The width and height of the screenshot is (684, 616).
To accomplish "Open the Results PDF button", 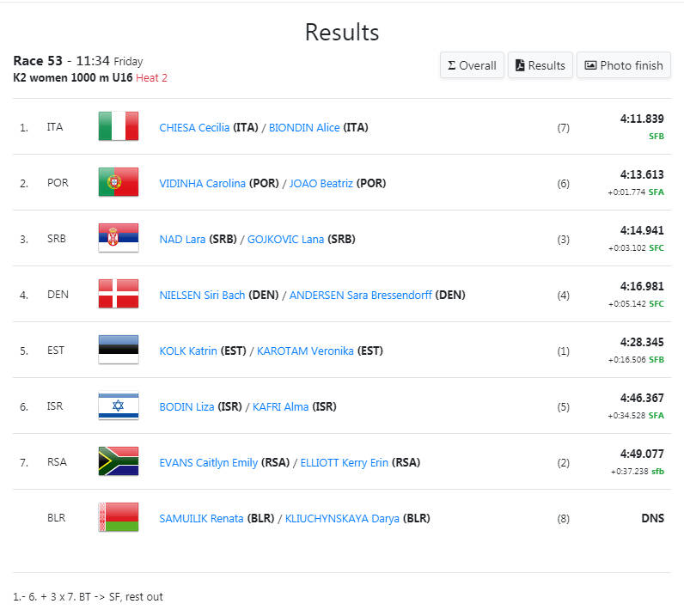I will [540, 65].
